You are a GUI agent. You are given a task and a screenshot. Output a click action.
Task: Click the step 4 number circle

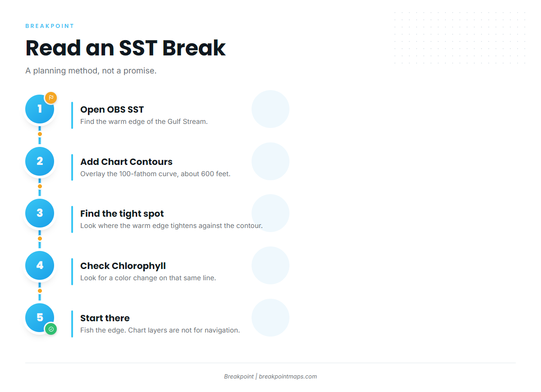(x=40, y=265)
